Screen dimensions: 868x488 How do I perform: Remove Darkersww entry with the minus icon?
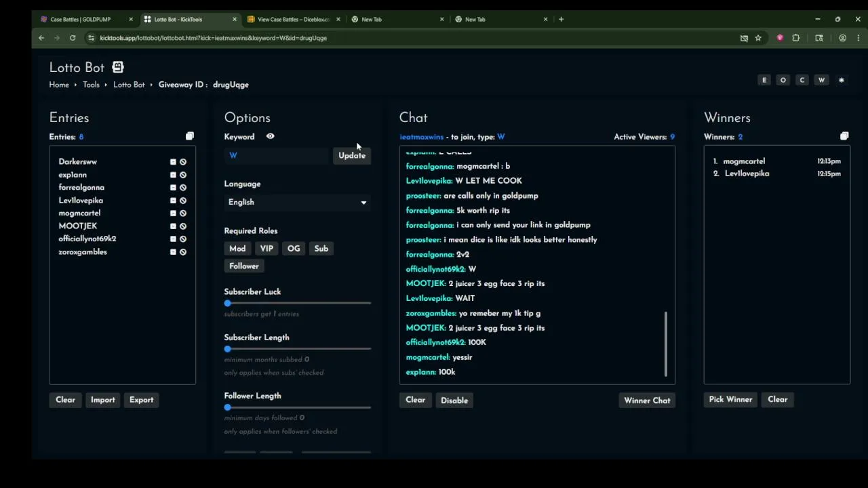tap(173, 162)
